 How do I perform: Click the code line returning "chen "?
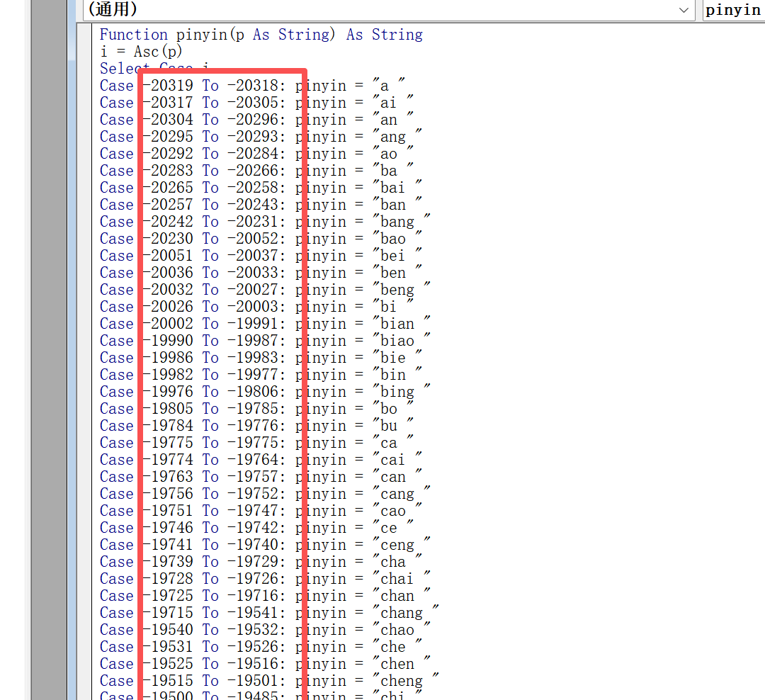(265, 664)
